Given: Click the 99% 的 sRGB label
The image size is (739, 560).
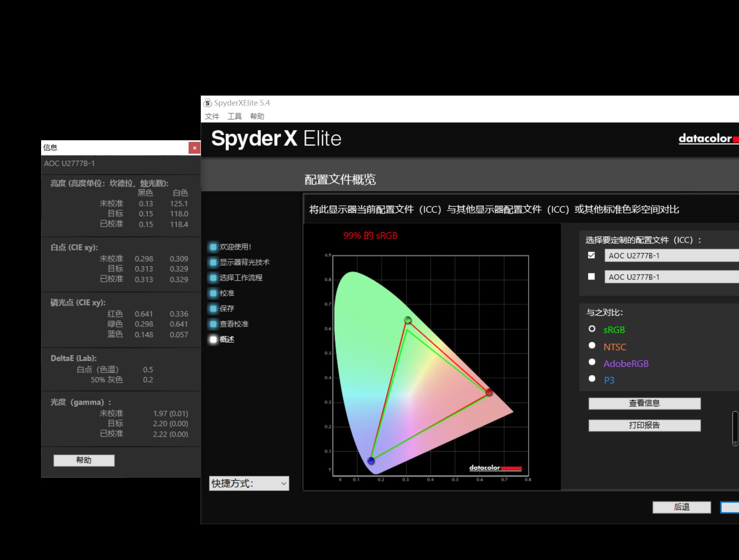Looking at the screenshot, I should (370, 236).
